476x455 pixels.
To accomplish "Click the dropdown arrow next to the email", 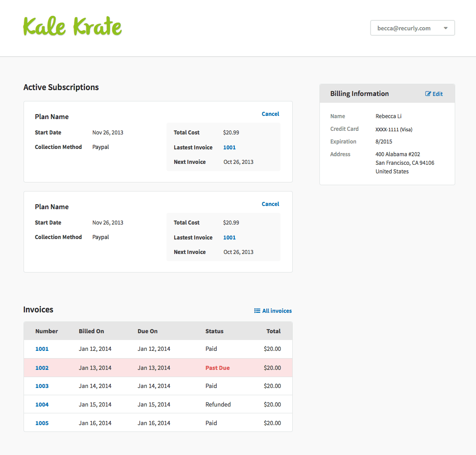I will (445, 28).
